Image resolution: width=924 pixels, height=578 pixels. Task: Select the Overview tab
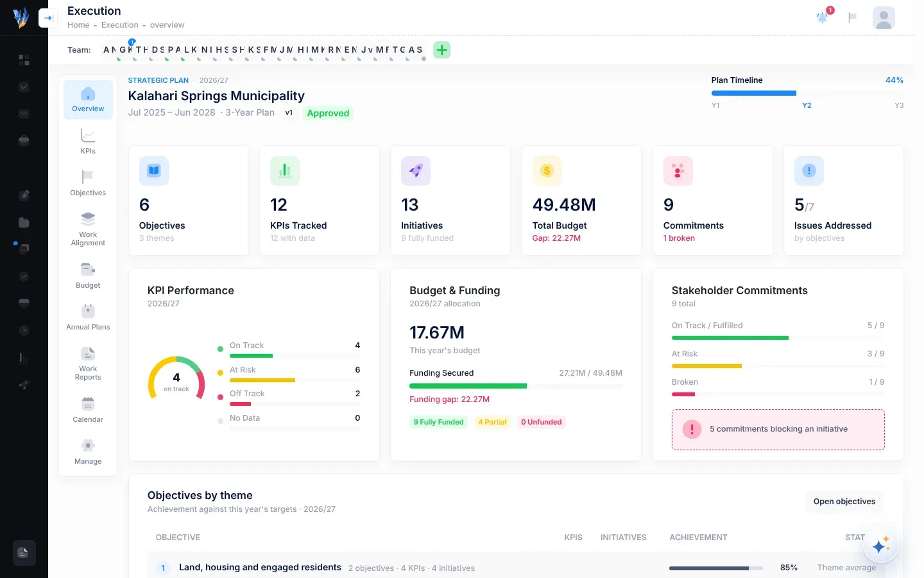[x=88, y=100]
